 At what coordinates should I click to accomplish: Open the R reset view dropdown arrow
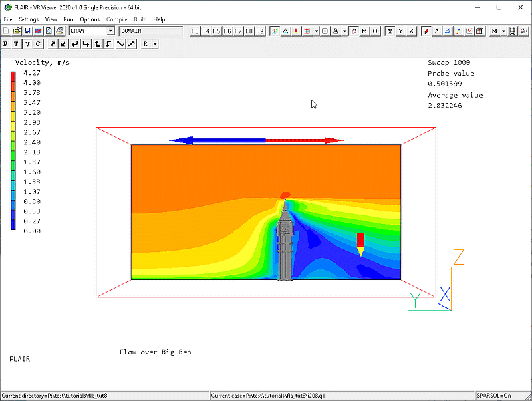[155, 44]
